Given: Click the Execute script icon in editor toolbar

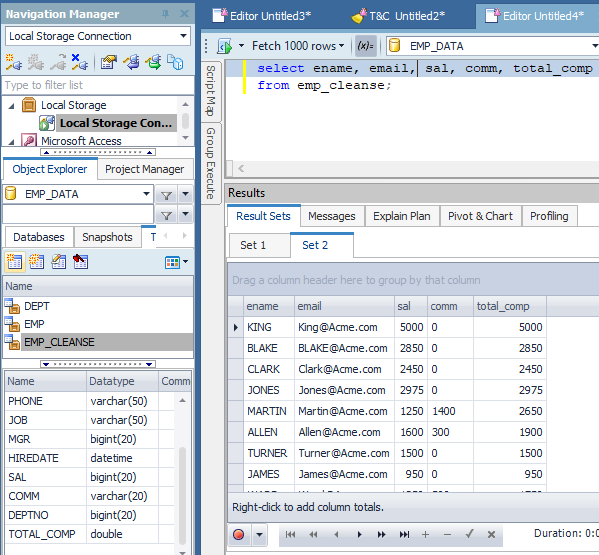Looking at the screenshot, I should coord(225,46).
